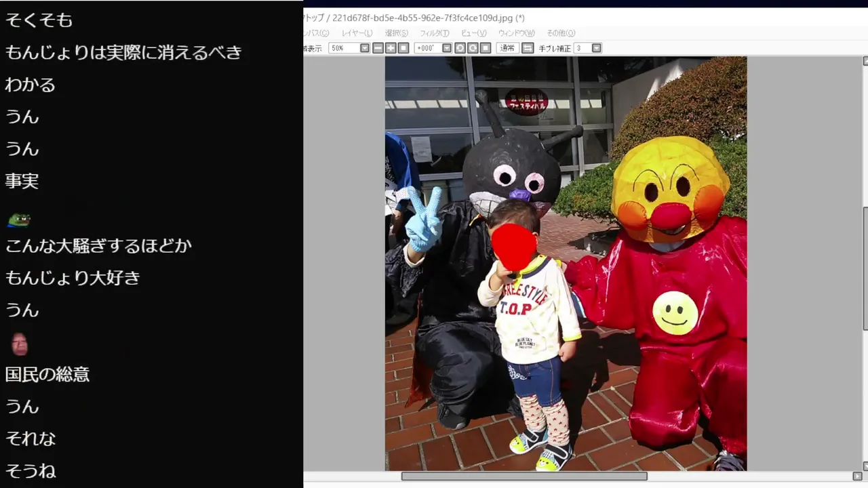Open the フィルタ(T) menu
Screen dimensions: 868x488
[435, 33]
